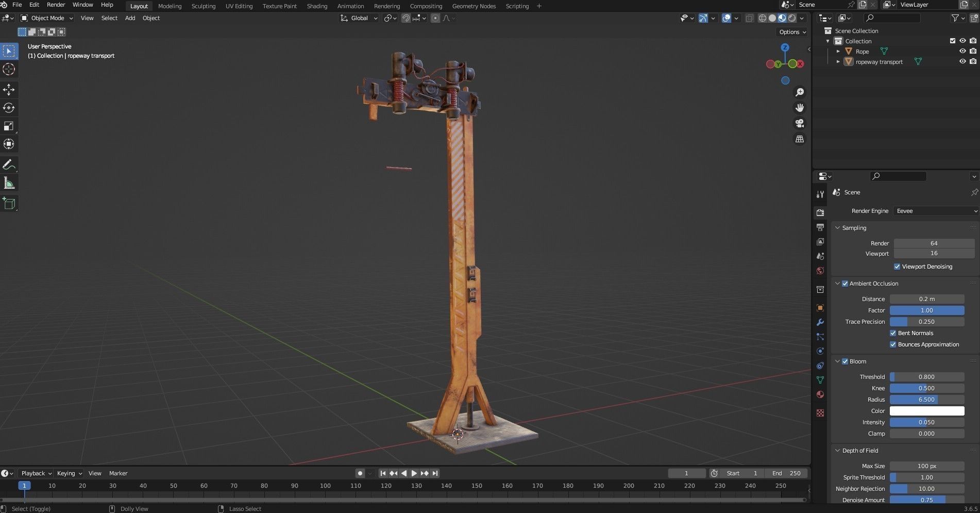Open the Marker menu in timeline
Image resolution: width=980 pixels, height=513 pixels.
[x=118, y=473]
